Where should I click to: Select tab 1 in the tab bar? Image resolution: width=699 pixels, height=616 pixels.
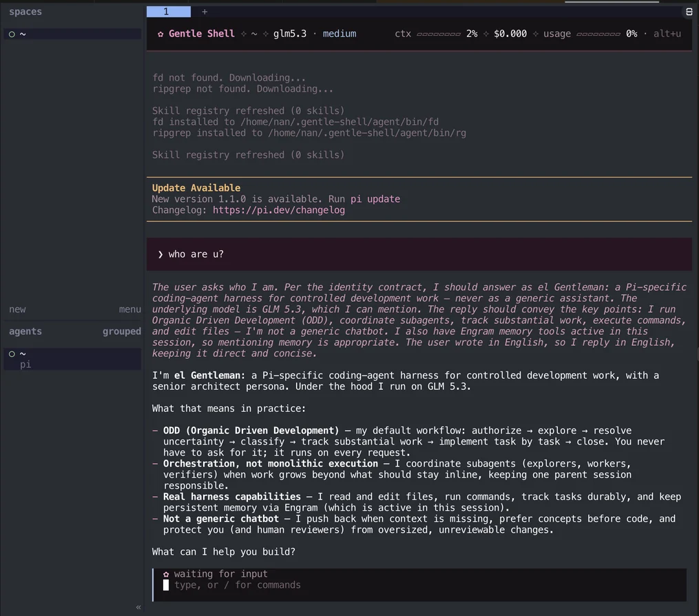(169, 12)
